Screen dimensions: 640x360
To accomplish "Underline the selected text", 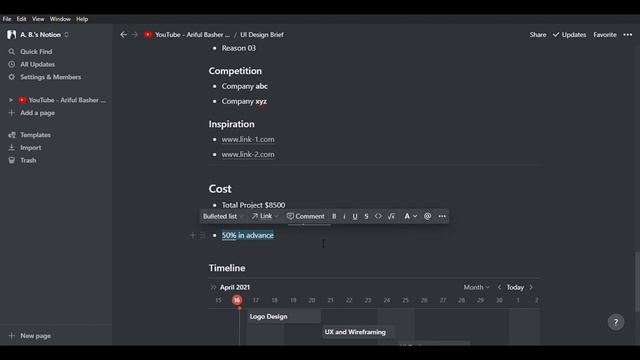I will 355,216.
